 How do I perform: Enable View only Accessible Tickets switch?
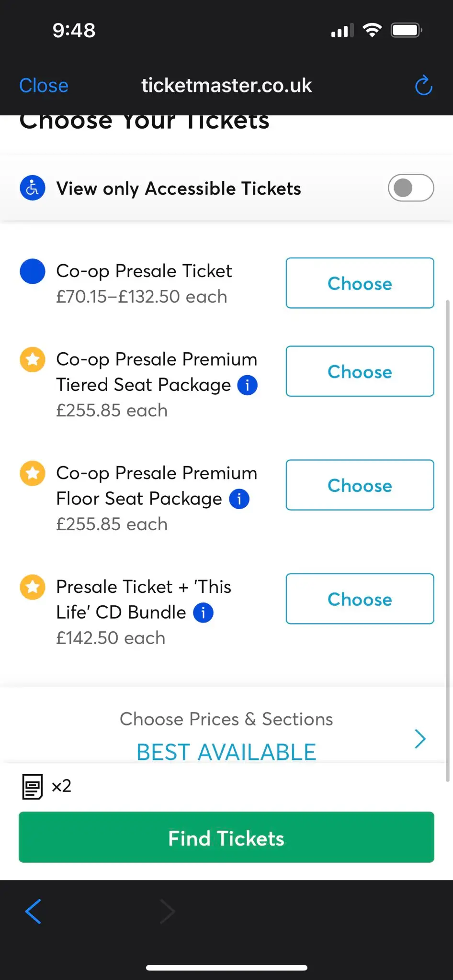pyautogui.click(x=410, y=188)
